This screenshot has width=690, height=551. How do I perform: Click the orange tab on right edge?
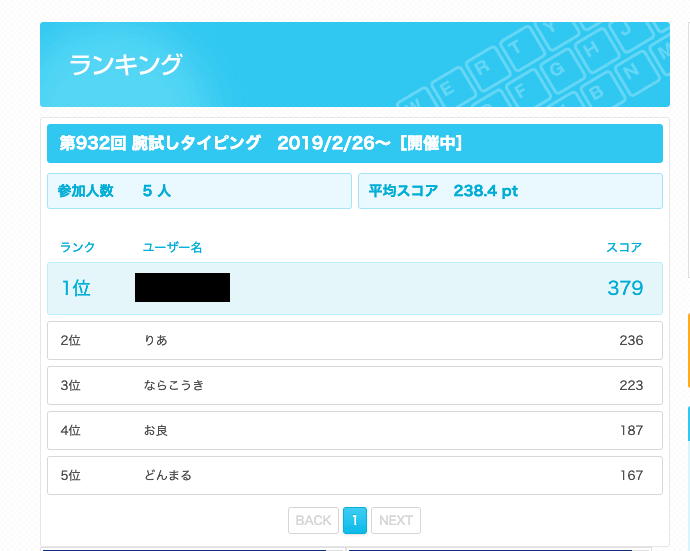[x=687, y=350]
